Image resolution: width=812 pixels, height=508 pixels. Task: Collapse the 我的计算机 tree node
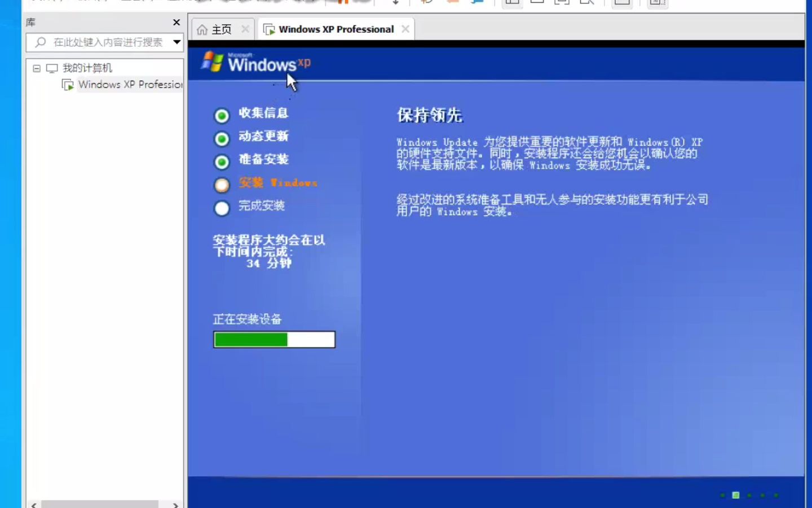[37, 67]
